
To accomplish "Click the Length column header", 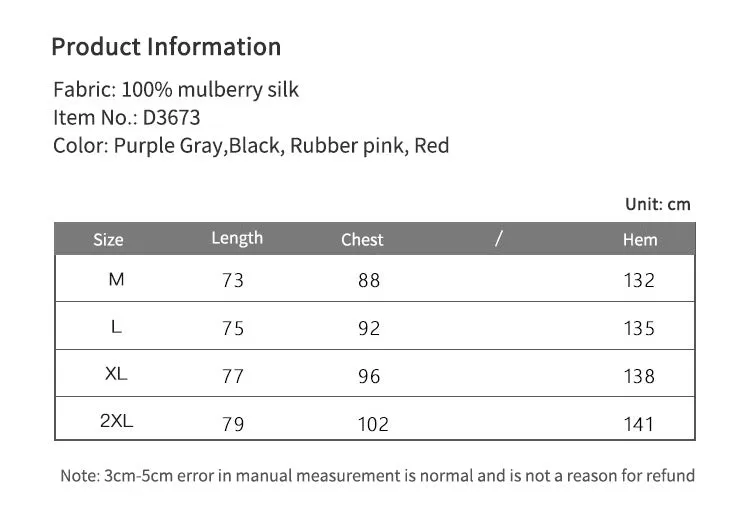I will tap(237, 239).
